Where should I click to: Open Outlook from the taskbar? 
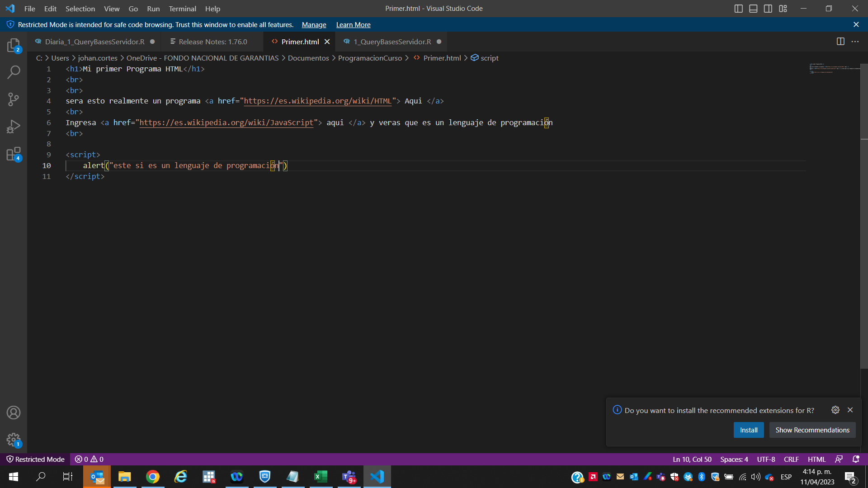coord(97,477)
